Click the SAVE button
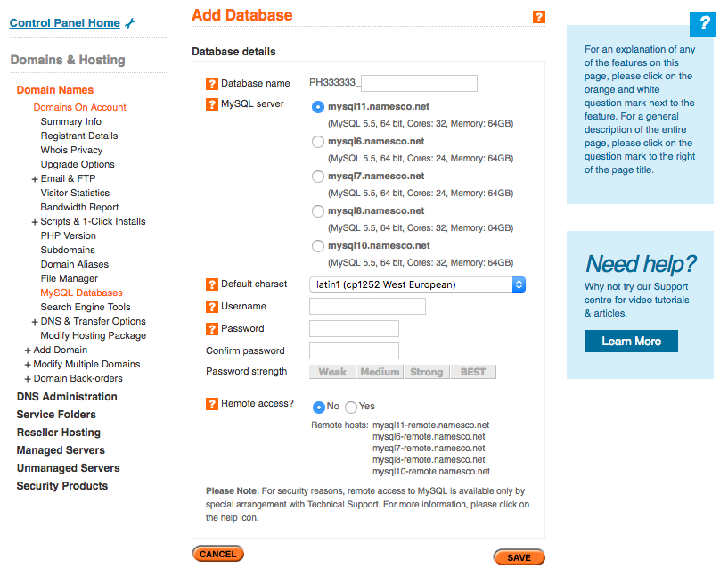This screenshot has width=728, height=577. tap(519, 557)
